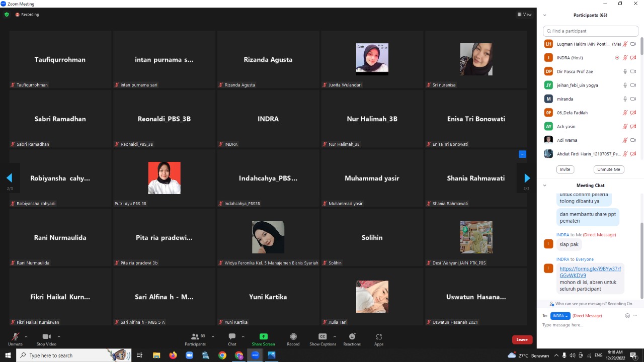This screenshot has width=644, height=362.
Task: Open the Reactions menu icon
Action: click(x=352, y=337)
